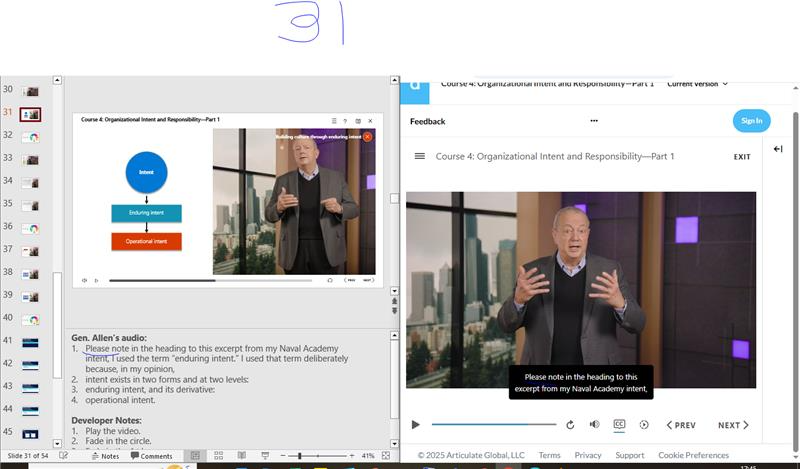Toggle closed captions with the CC button
Screen dimensions: 800x469
(x=619, y=424)
